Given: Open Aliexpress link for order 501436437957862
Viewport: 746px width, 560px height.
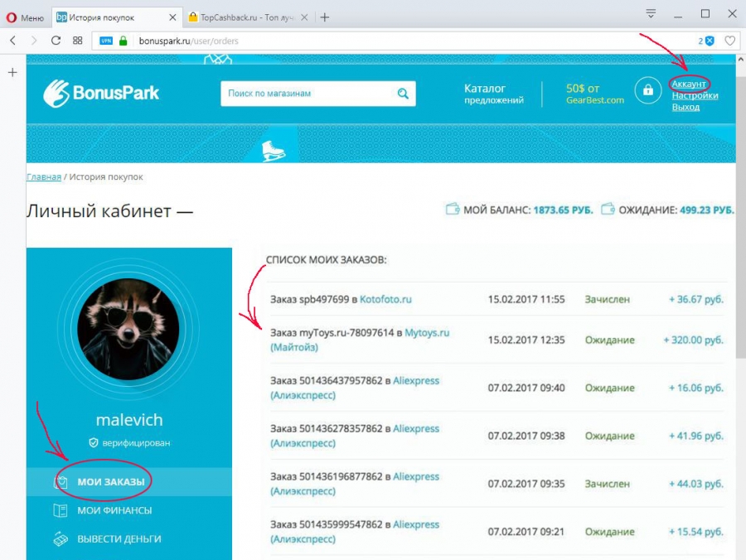Looking at the screenshot, I should point(355,388).
